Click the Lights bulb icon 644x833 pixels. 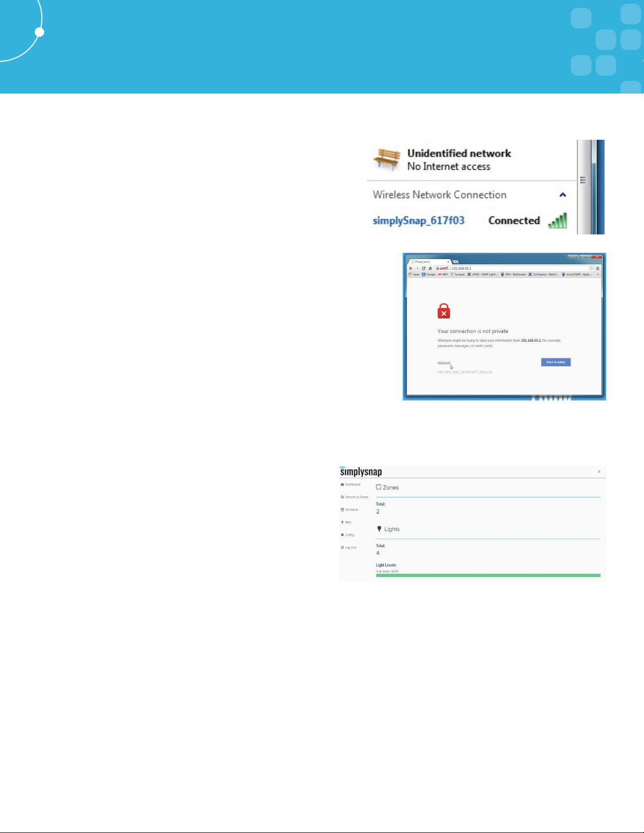coord(379,529)
